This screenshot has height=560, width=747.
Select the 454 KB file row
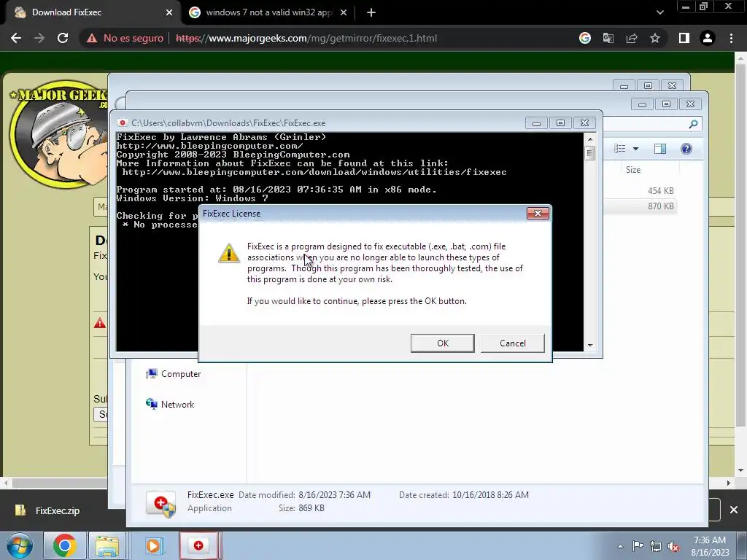(x=641, y=191)
